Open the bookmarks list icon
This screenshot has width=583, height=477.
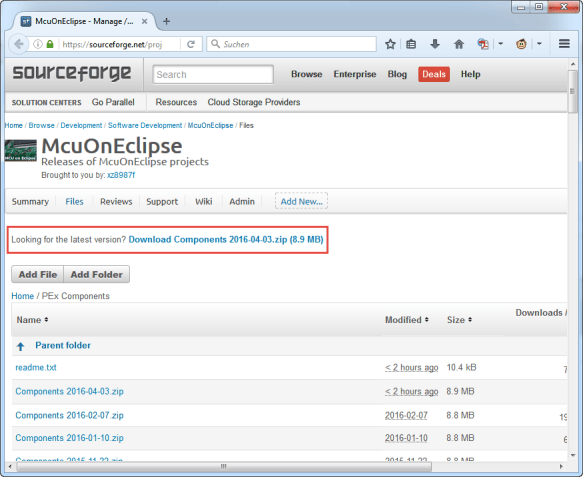tap(411, 44)
